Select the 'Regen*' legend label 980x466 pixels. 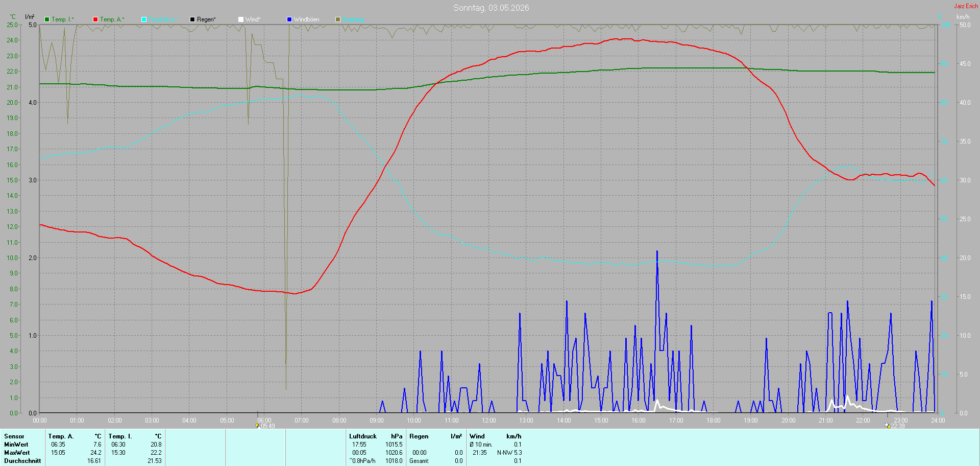click(x=206, y=19)
